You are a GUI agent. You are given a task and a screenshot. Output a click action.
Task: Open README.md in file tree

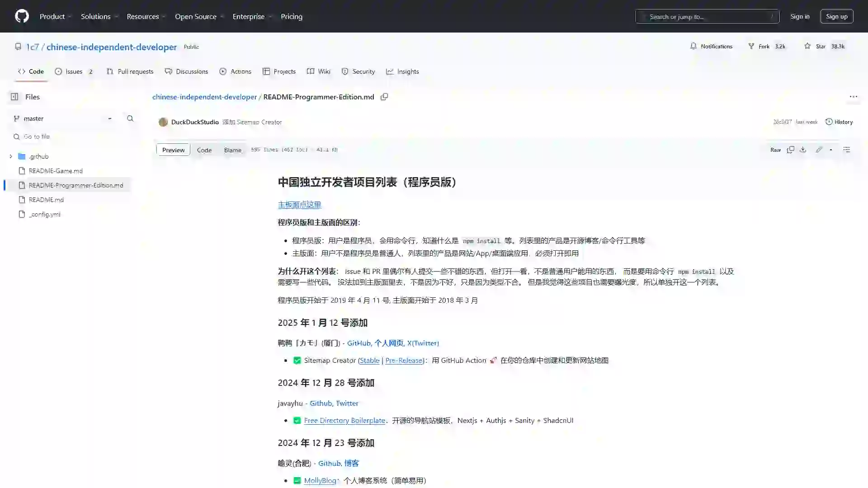pyautogui.click(x=46, y=200)
